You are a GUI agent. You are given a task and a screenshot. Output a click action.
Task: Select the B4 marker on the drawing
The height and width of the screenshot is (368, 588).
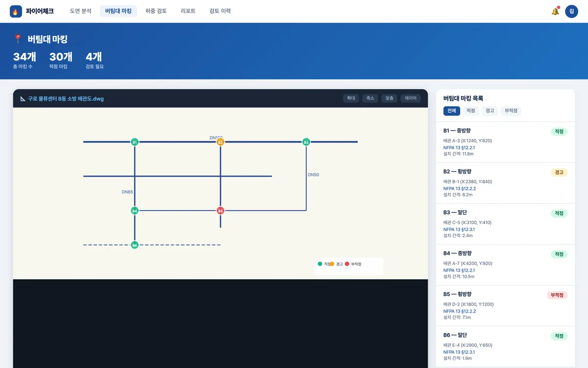pos(135,210)
